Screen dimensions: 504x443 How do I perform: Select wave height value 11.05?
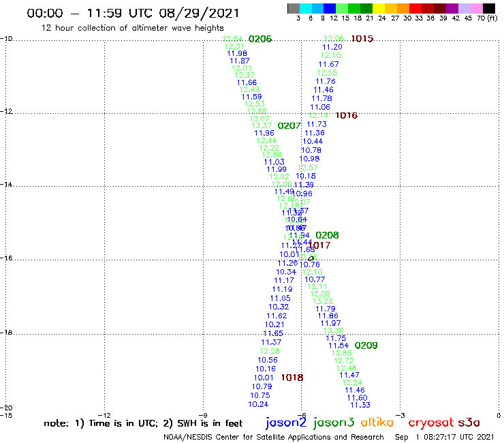click(281, 299)
